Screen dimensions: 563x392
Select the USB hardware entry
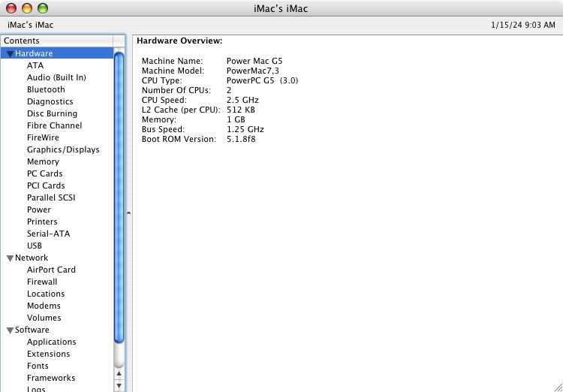(x=35, y=246)
